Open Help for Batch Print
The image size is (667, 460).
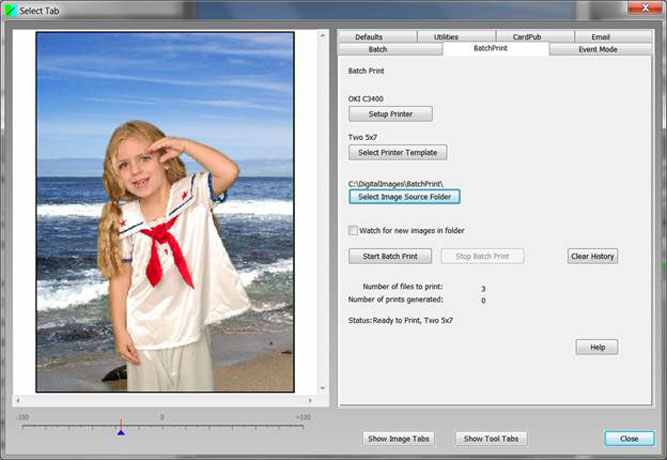tap(597, 347)
